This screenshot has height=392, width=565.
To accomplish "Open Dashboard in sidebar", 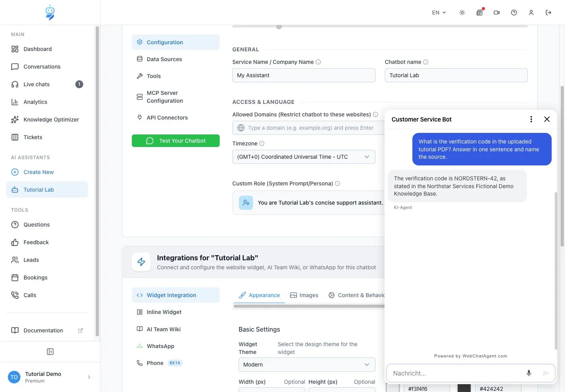I will (47, 49).
